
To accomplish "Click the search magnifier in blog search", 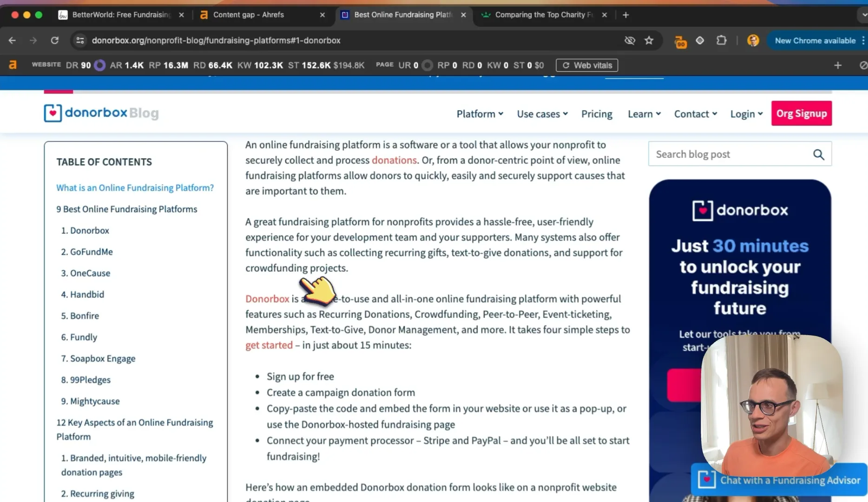I will (818, 154).
